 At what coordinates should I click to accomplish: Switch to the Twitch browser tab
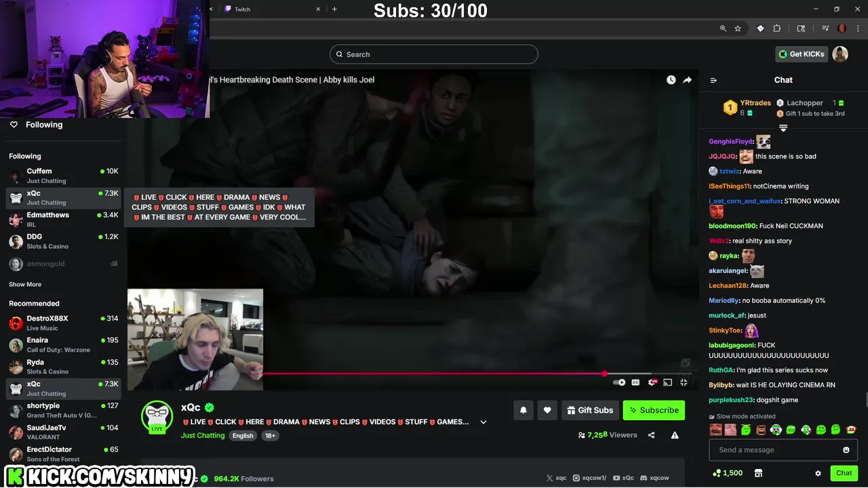[x=271, y=9]
